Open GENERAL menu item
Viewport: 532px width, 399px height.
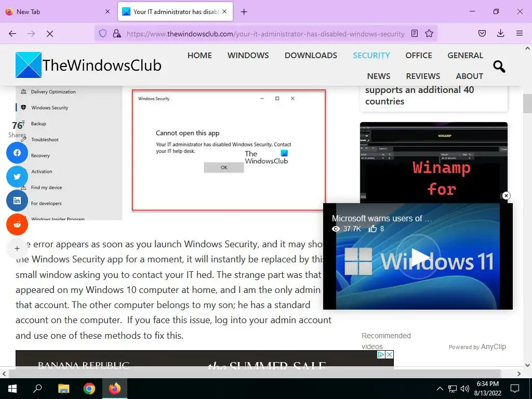click(x=465, y=55)
